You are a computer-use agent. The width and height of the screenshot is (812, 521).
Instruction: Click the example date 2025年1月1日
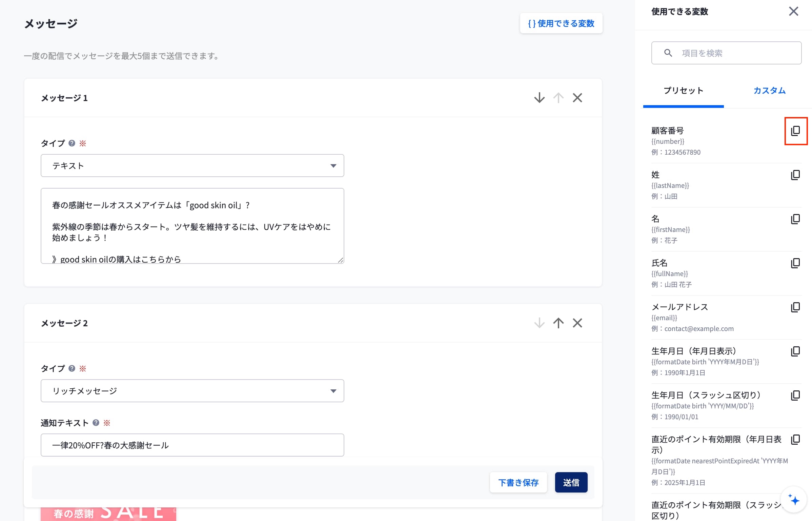click(685, 483)
